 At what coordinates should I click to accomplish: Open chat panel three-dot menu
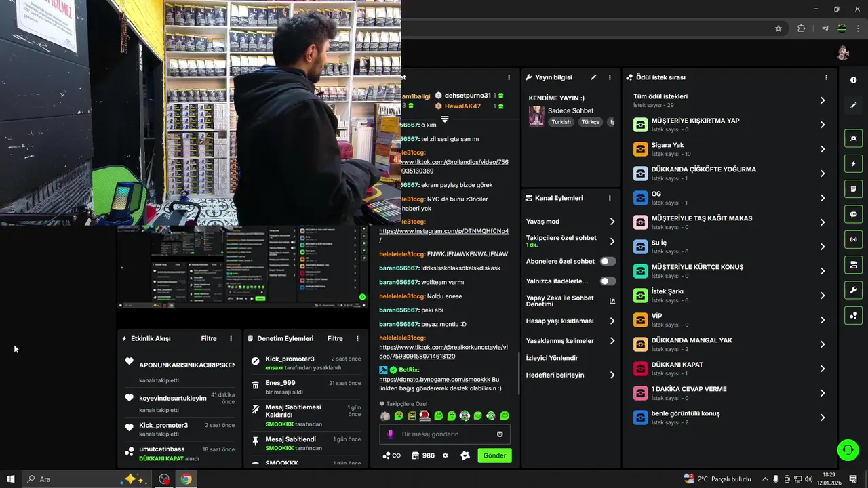(509, 77)
